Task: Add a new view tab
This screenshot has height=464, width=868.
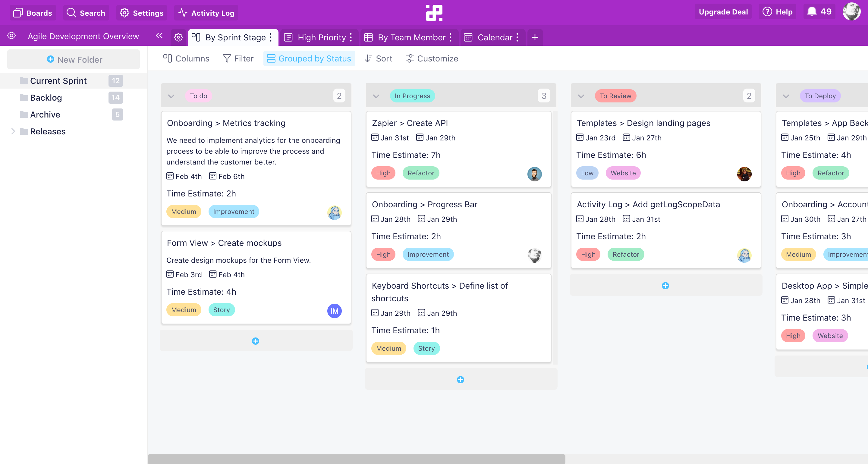Action: pos(535,37)
